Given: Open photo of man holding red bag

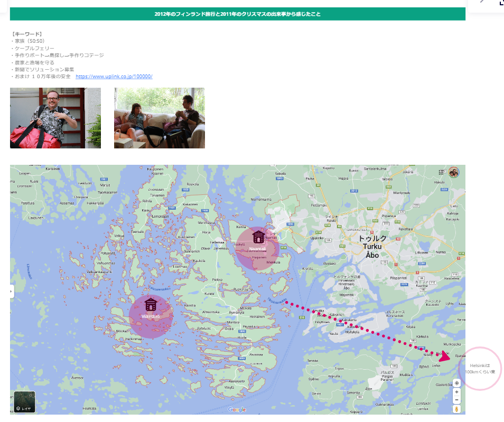Looking at the screenshot, I should pyautogui.click(x=55, y=118).
